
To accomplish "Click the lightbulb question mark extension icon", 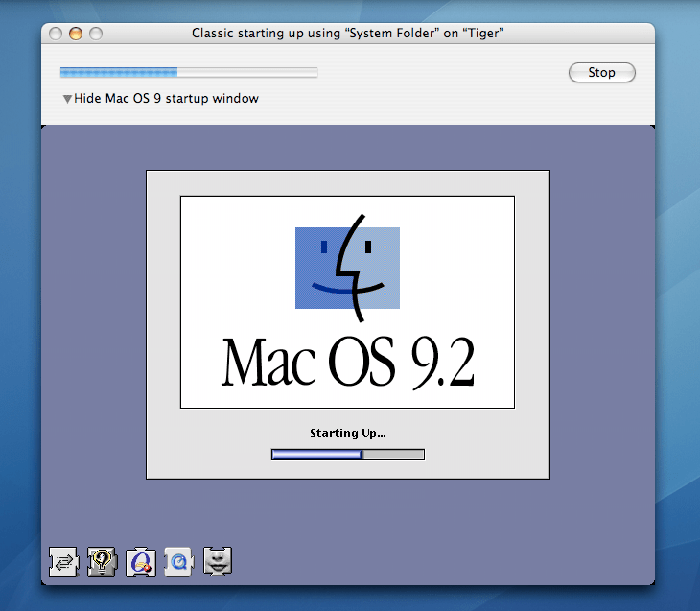I will pos(102,562).
